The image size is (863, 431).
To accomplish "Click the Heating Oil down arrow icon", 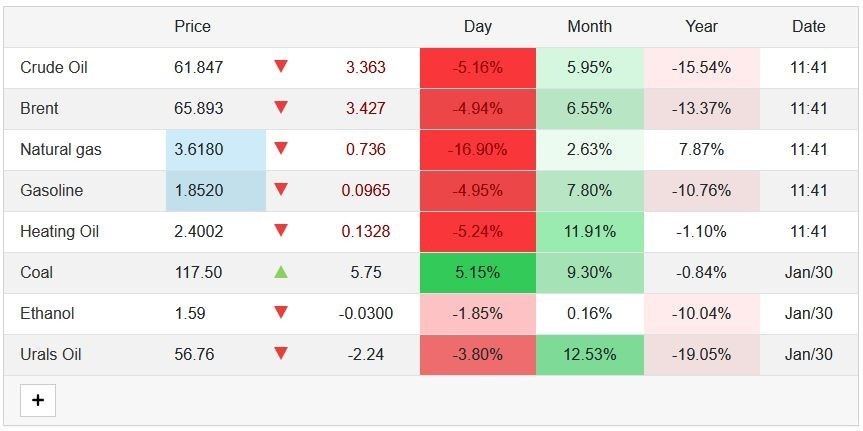I will pyautogui.click(x=281, y=231).
